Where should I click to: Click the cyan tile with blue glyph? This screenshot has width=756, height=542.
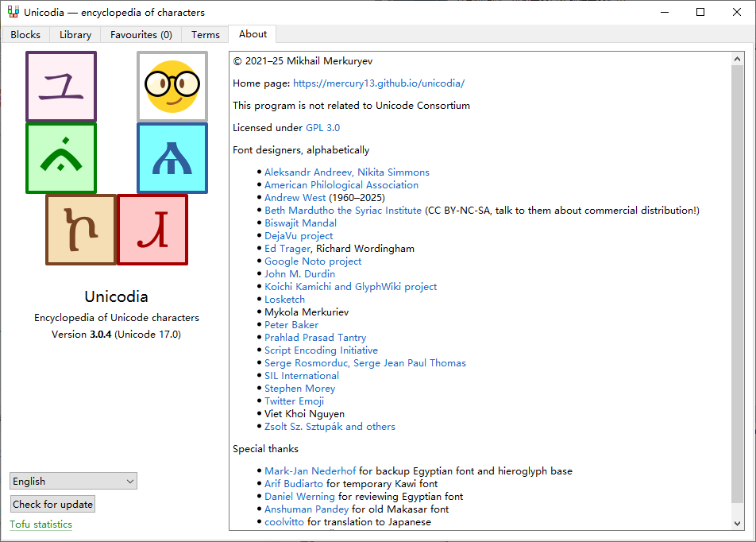(172, 157)
